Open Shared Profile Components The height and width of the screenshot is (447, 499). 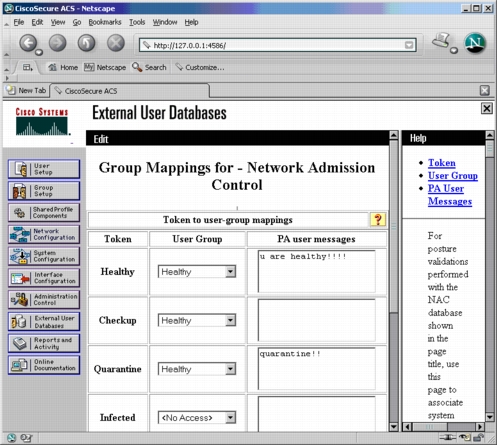pos(44,213)
